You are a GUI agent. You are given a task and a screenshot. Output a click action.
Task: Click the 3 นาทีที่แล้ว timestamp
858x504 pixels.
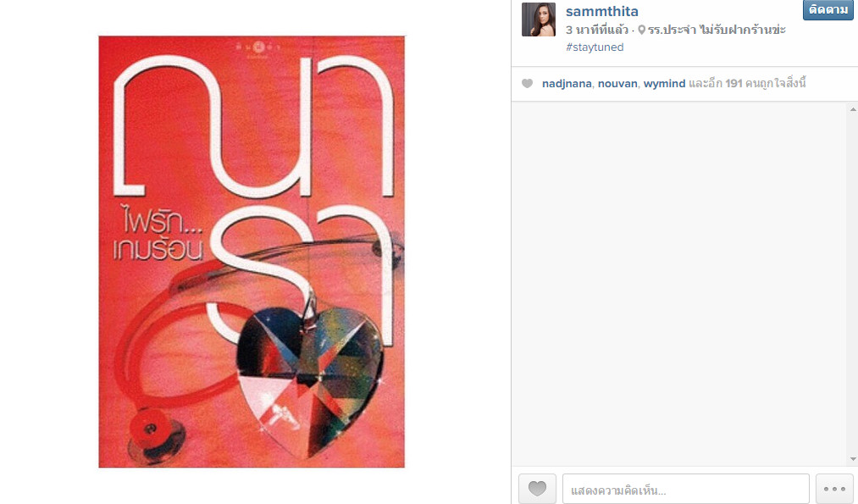pos(597,30)
